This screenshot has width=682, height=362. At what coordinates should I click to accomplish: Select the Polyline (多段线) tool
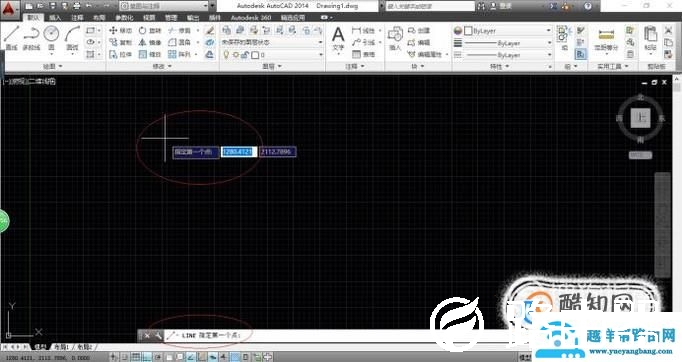(31, 37)
